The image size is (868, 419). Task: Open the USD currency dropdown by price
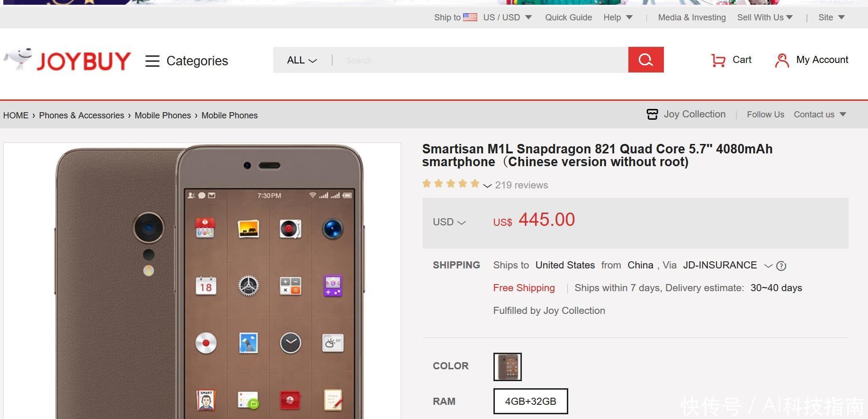click(x=449, y=222)
